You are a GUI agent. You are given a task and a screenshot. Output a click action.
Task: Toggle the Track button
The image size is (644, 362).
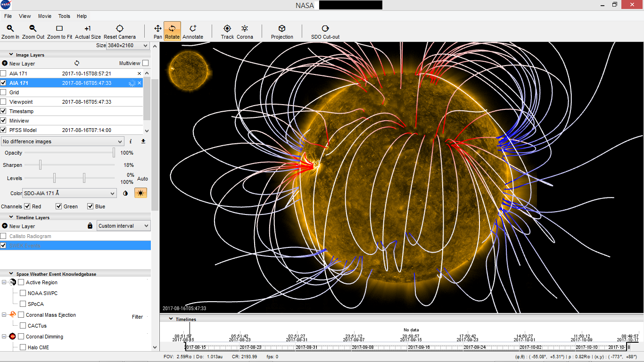click(x=227, y=32)
